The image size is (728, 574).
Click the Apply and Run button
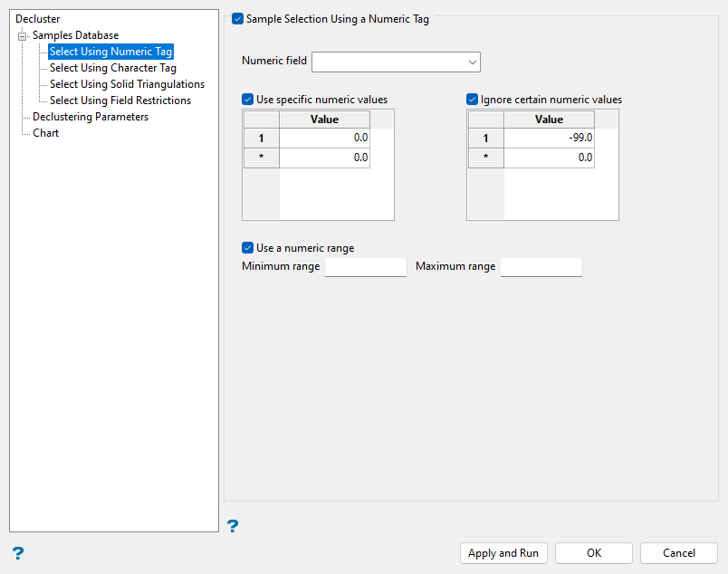click(503, 553)
